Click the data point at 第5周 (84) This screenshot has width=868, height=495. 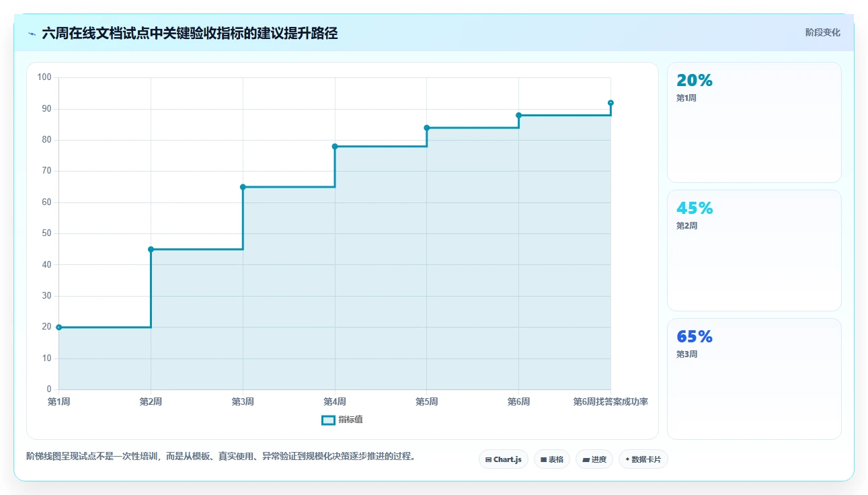click(427, 128)
